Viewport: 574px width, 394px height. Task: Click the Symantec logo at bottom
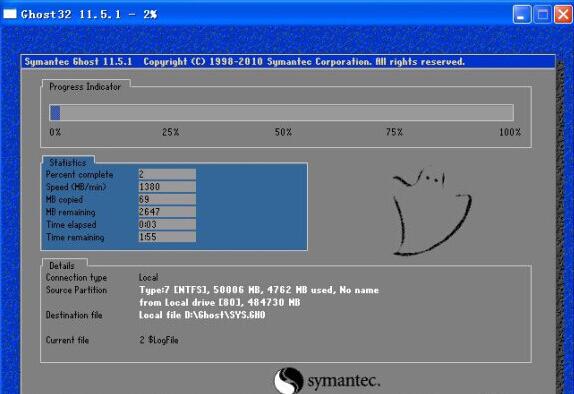[327, 381]
